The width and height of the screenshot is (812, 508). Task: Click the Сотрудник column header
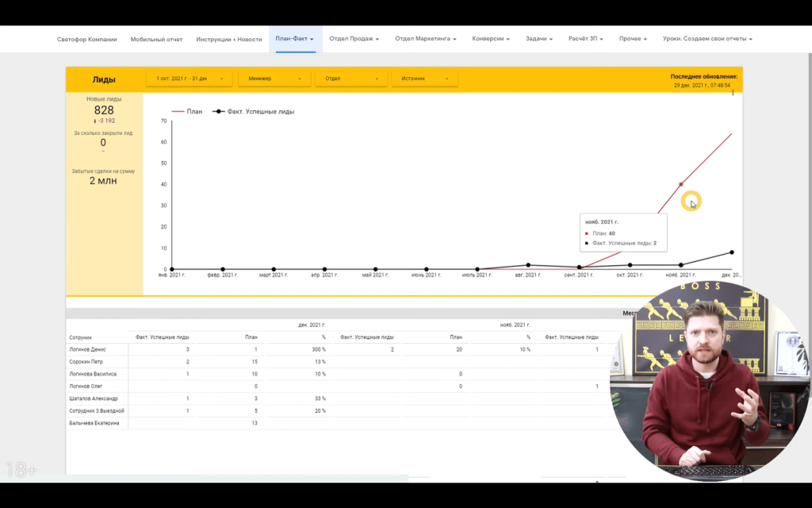click(x=80, y=337)
